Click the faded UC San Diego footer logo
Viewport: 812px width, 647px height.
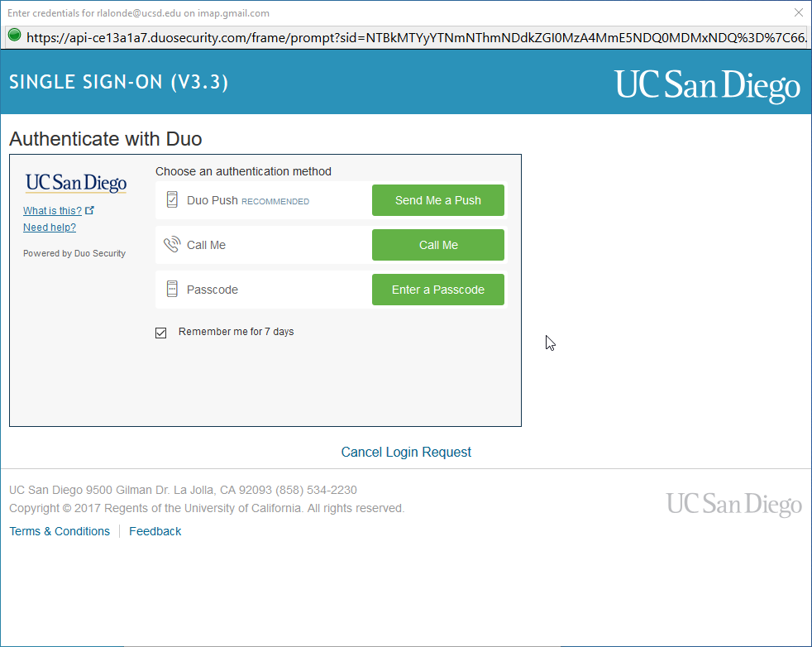point(733,504)
